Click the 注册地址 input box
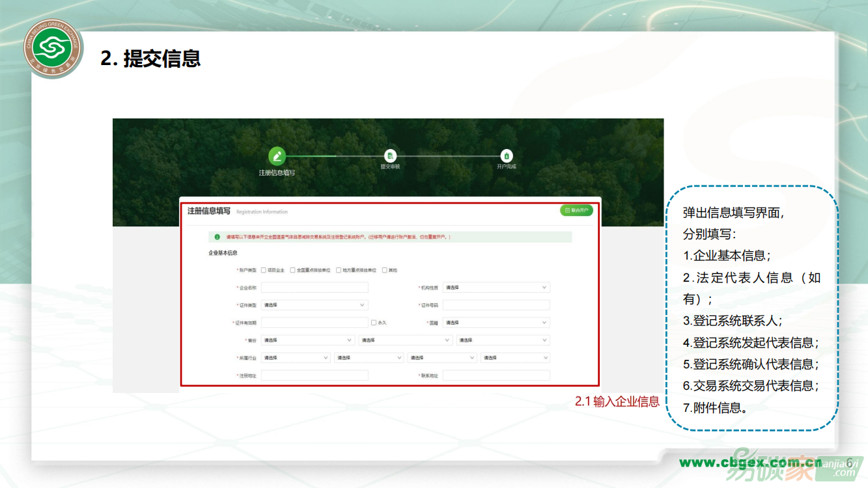This screenshot has width=868, height=488. click(315, 375)
